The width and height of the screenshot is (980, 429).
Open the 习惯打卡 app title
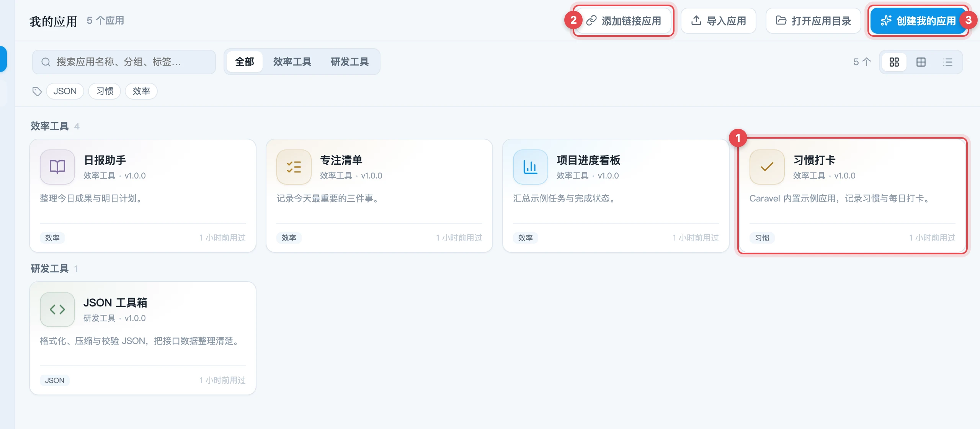pos(814,160)
